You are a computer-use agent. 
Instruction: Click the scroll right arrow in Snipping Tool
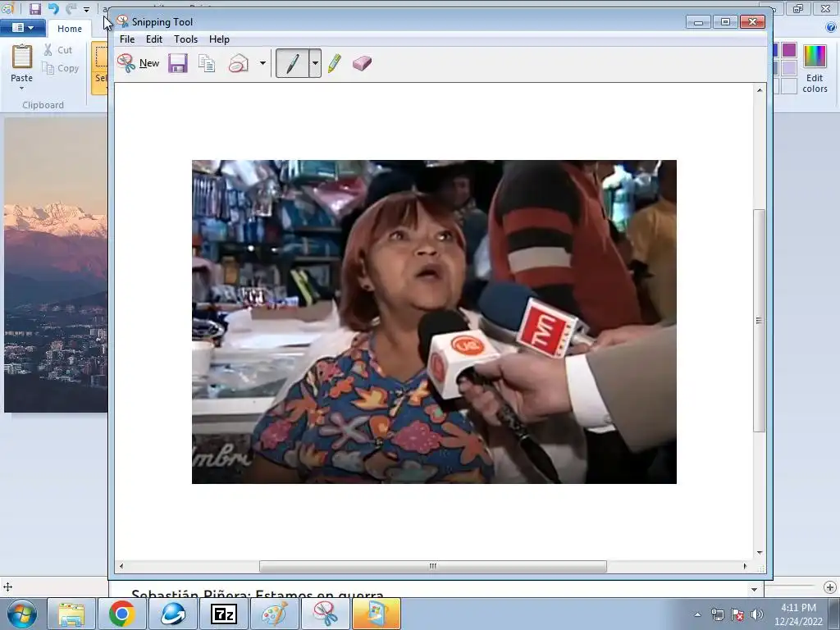[x=745, y=566]
